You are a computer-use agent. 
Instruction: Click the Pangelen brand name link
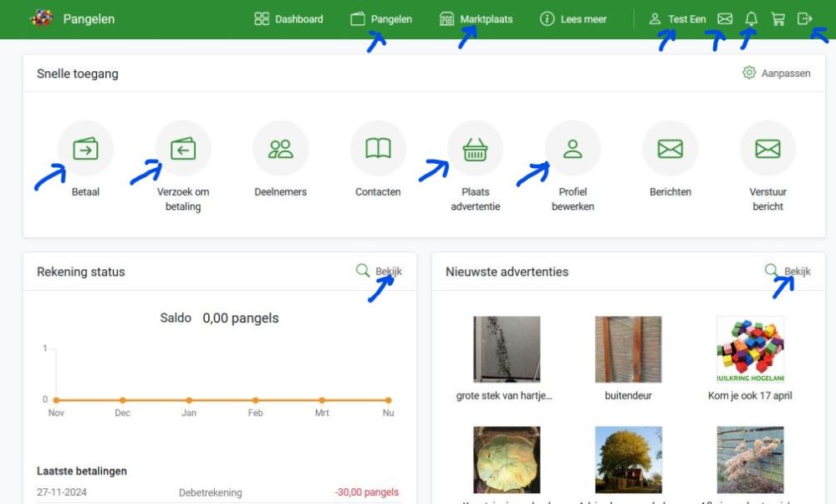tap(89, 19)
